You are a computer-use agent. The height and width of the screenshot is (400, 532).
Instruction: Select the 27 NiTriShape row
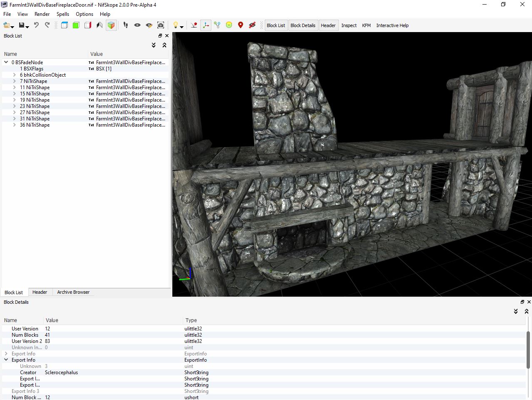[x=85, y=112]
